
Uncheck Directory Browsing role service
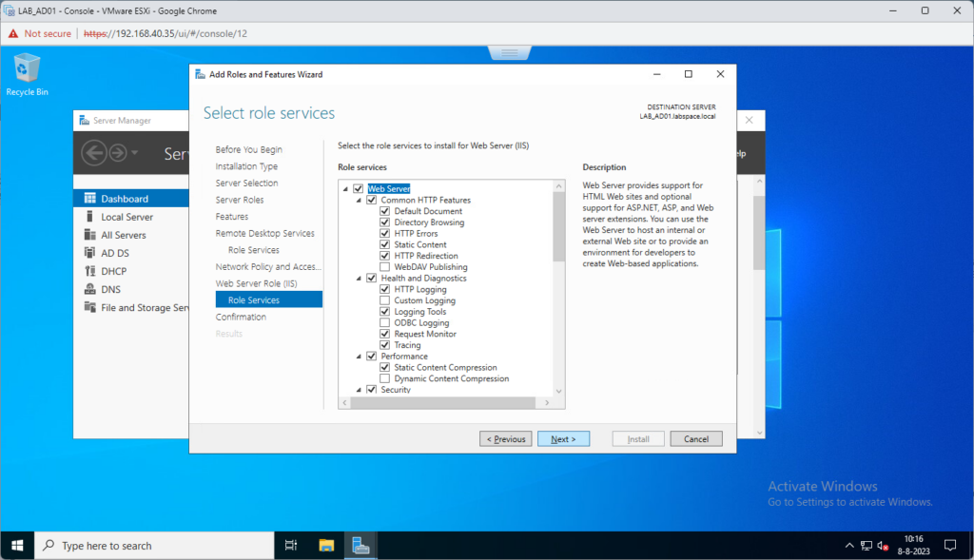tap(384, 222)
